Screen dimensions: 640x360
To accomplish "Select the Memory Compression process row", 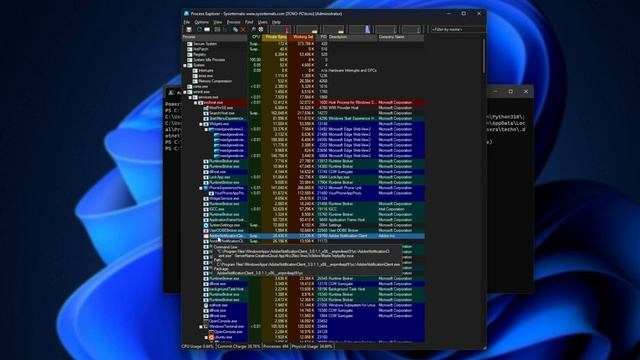I will point(303,81).
